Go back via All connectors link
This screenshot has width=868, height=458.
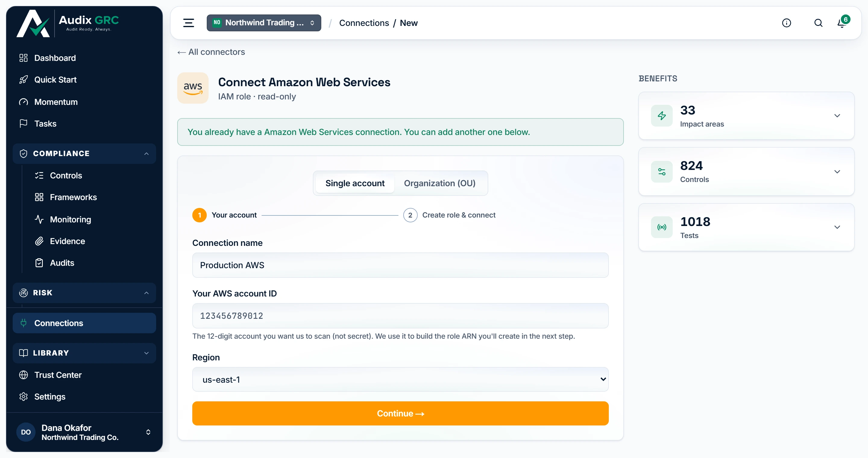[x=211, y=52]
